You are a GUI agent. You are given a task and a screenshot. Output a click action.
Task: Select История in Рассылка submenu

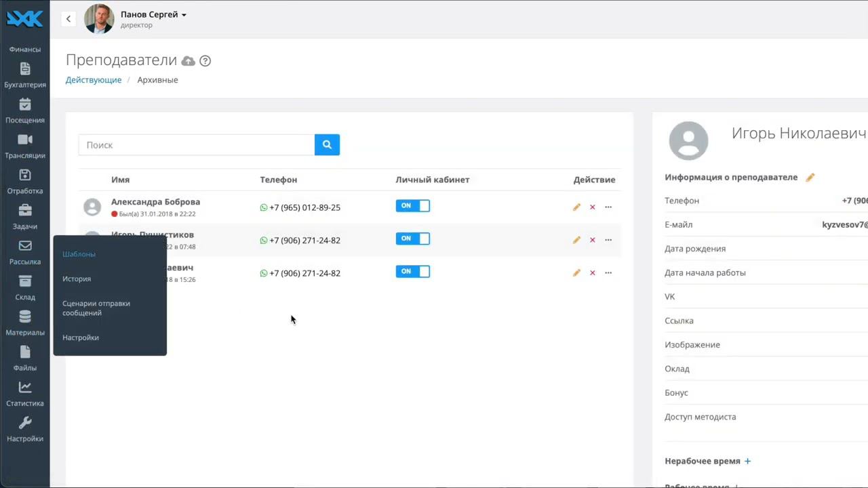pyautogui.click(x=77, y=279)
